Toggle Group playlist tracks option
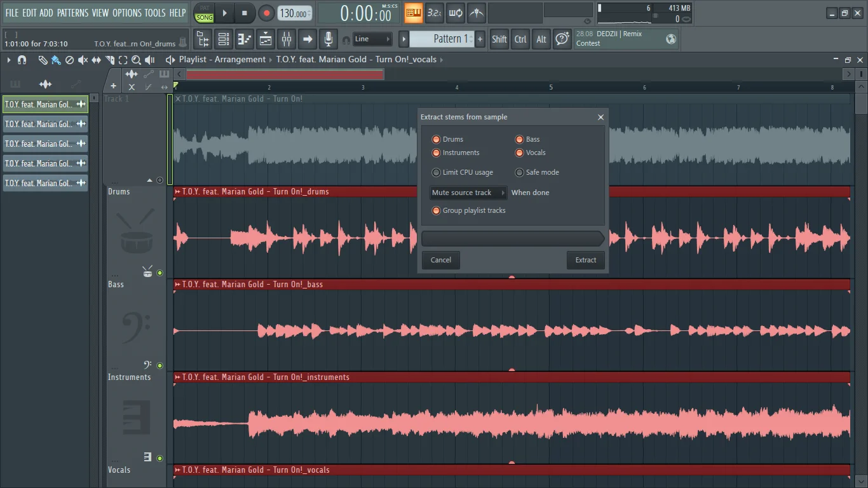 tap(436, 210)
